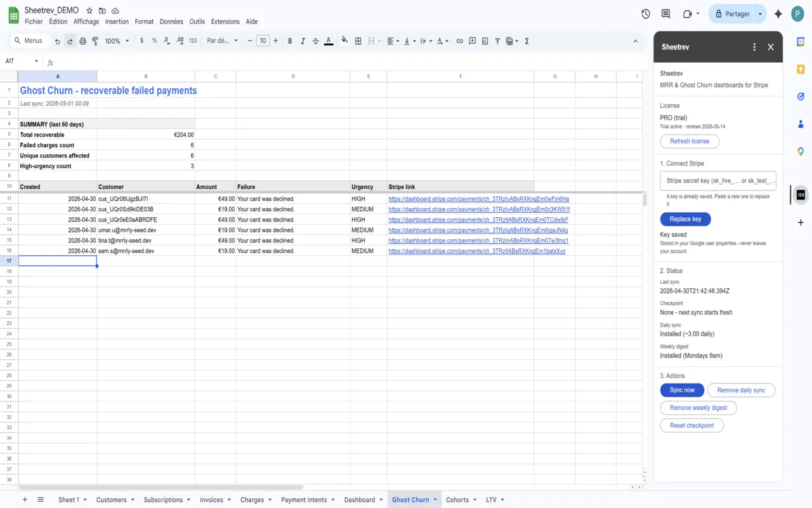Image resolution: width=812 pixels, height=508 pixels.
Task: Select the paint format tool
Action: pyautogui.click(x=95, y=41)
